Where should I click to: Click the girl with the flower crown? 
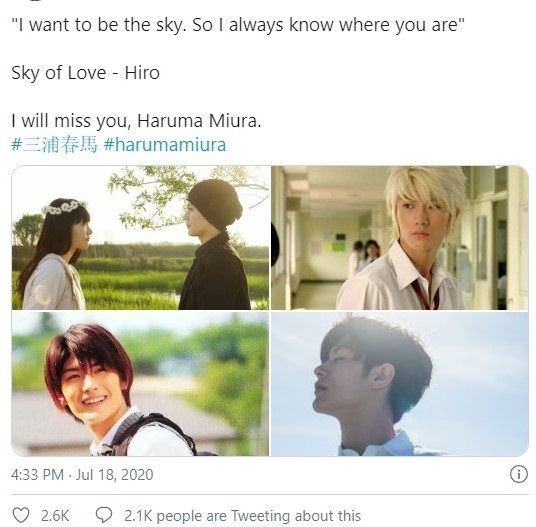click(53, 254)
